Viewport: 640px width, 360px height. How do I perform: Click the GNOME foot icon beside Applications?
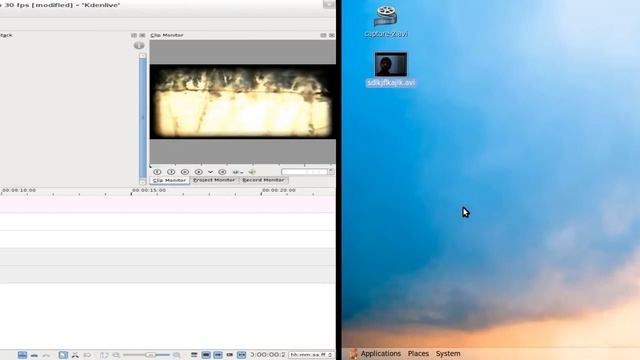point(353,353)
